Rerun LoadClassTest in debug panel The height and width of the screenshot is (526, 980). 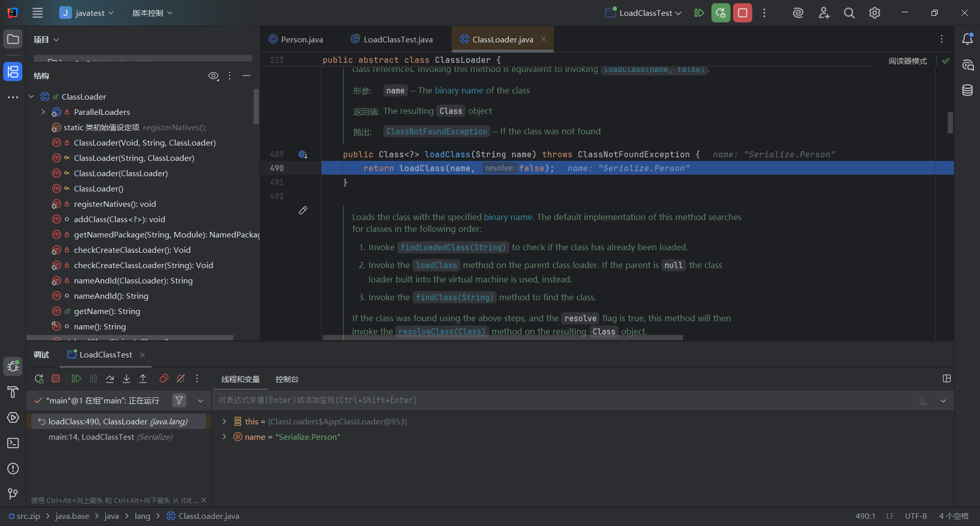click(39, 378)
